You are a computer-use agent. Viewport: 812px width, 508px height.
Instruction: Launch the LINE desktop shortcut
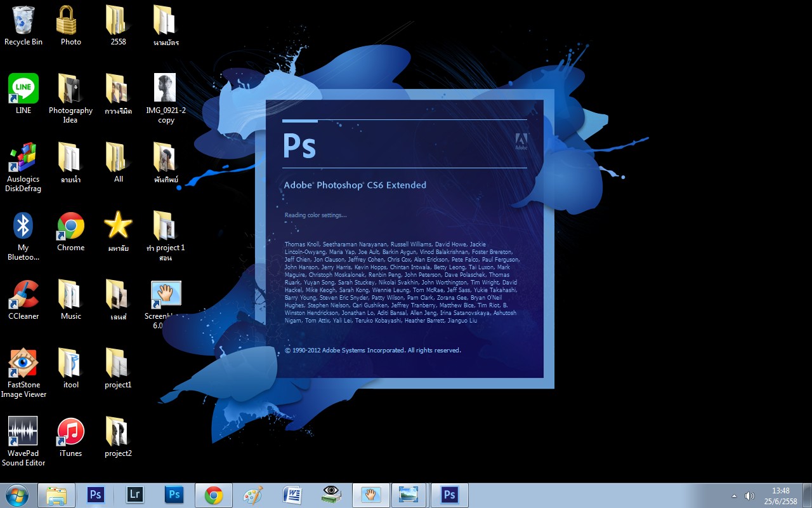[23, 94]
